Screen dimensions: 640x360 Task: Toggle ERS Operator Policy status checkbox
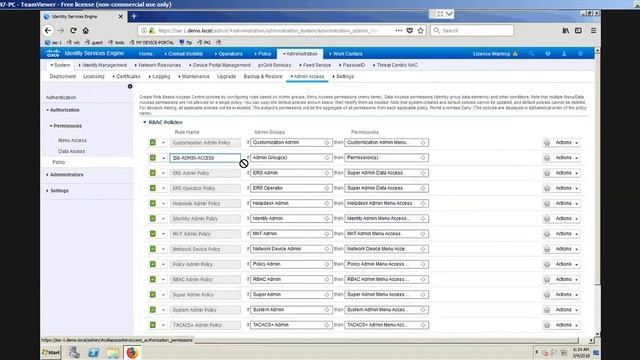click(153, 188)
